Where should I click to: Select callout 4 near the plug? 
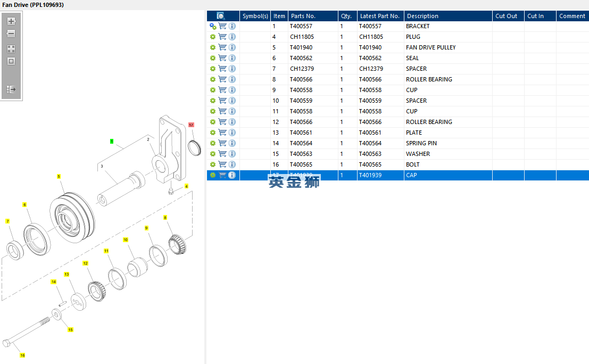pos(186,186)
